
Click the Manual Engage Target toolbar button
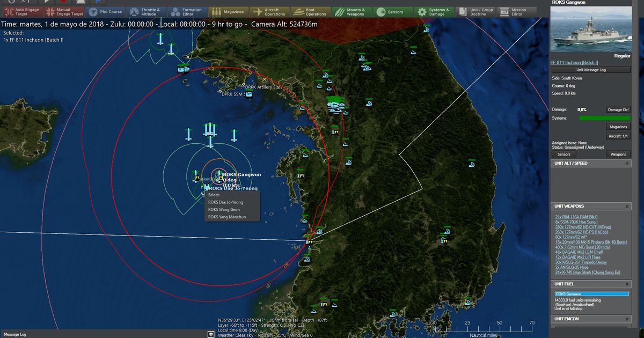63,12
